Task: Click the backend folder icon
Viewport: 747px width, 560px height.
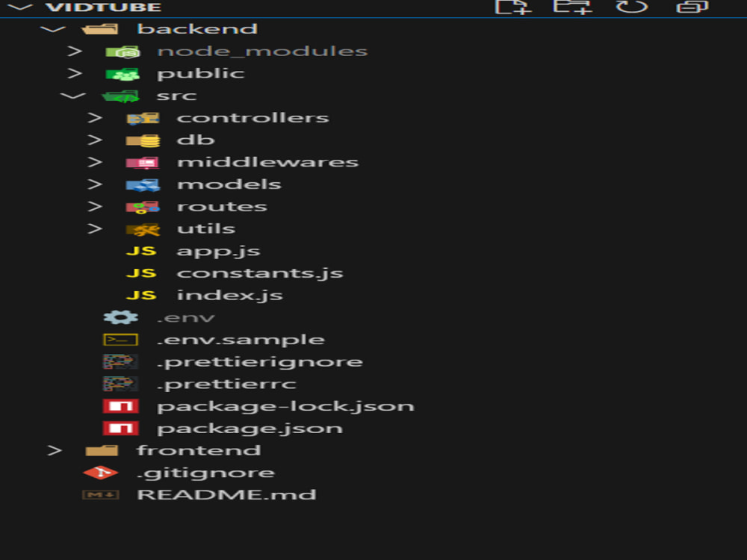Action: [100, 29]
